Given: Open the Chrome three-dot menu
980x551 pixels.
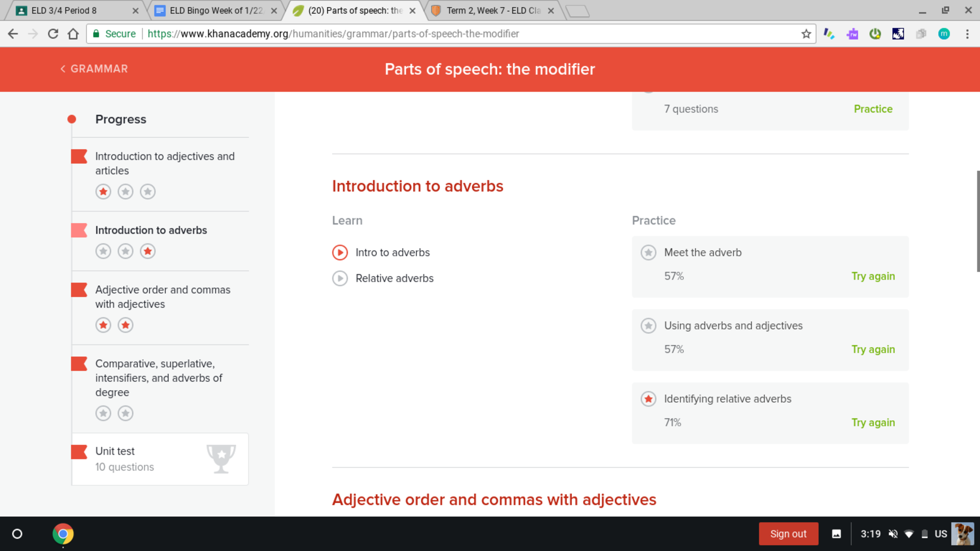Looking at the screenshot, I should (x=967, y=34).
